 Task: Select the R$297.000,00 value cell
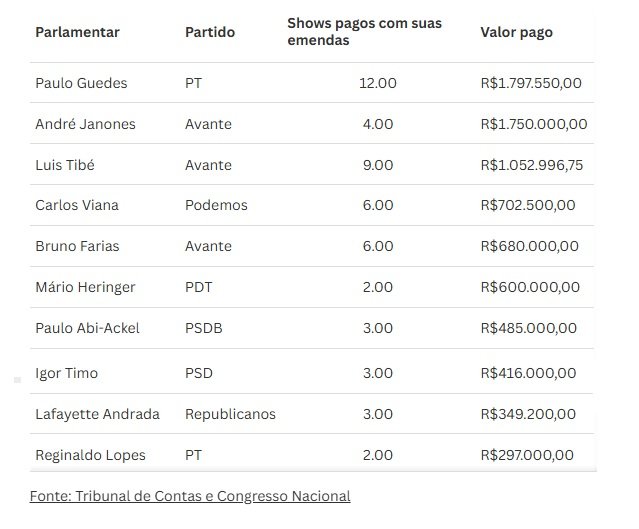click(527, 455)
